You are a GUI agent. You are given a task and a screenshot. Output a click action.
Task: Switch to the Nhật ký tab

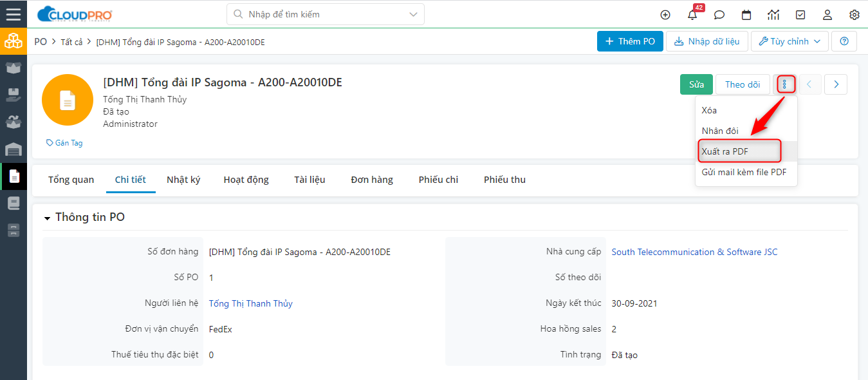(183, 180)
